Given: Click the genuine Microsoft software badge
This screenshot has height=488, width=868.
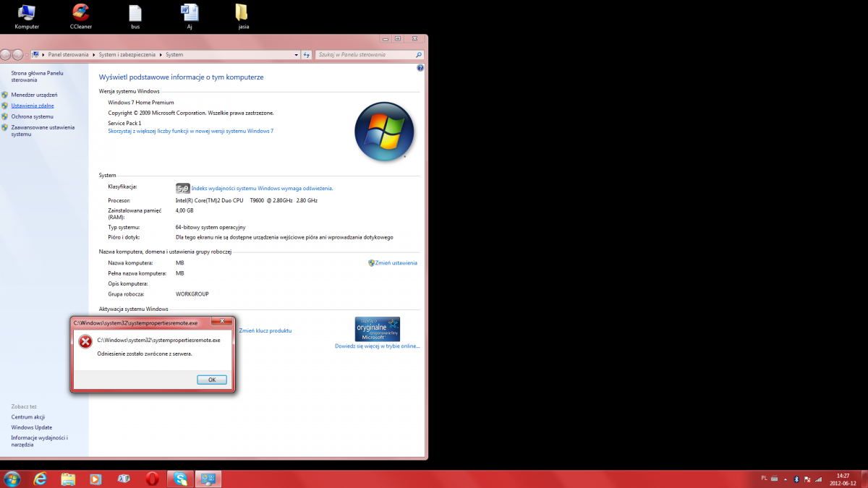Looking at the screenshot, I should (x=377, y=329).
